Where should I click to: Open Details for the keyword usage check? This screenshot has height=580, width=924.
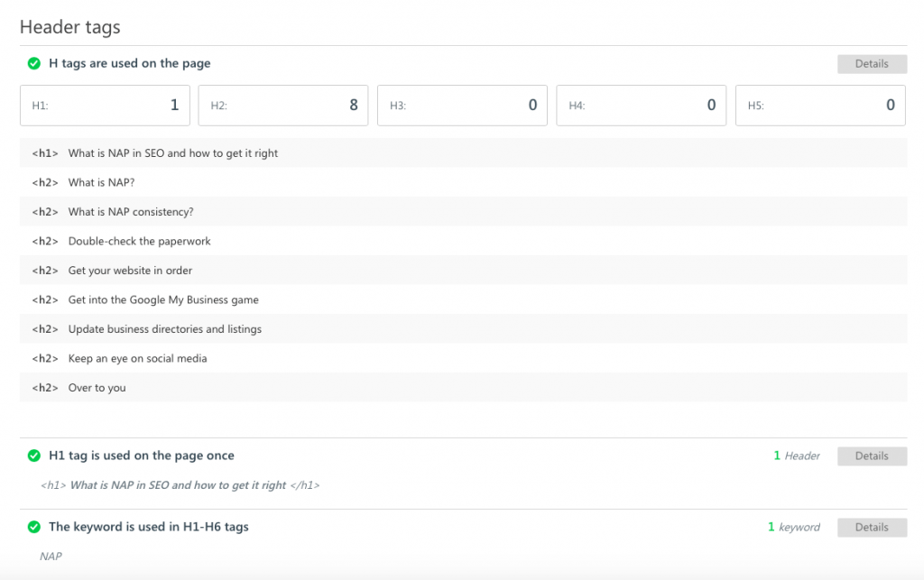click(x=872, y=527)
